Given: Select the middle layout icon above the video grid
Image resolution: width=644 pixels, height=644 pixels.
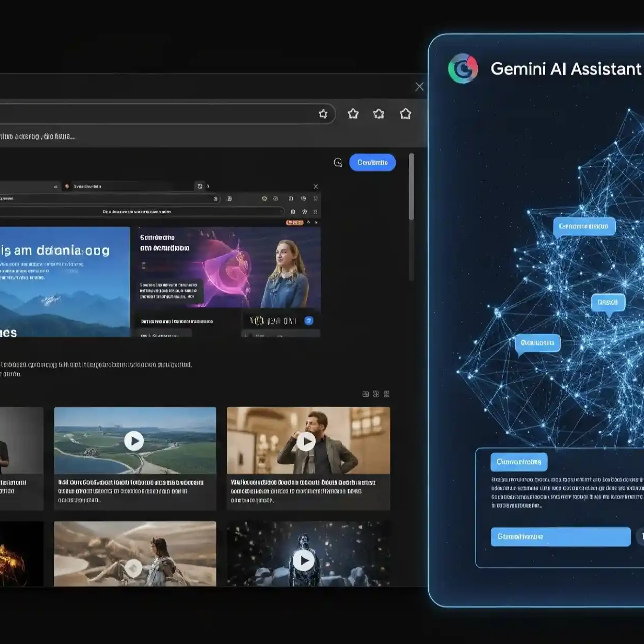Looking at the screenshot, I should click(376, 394).
